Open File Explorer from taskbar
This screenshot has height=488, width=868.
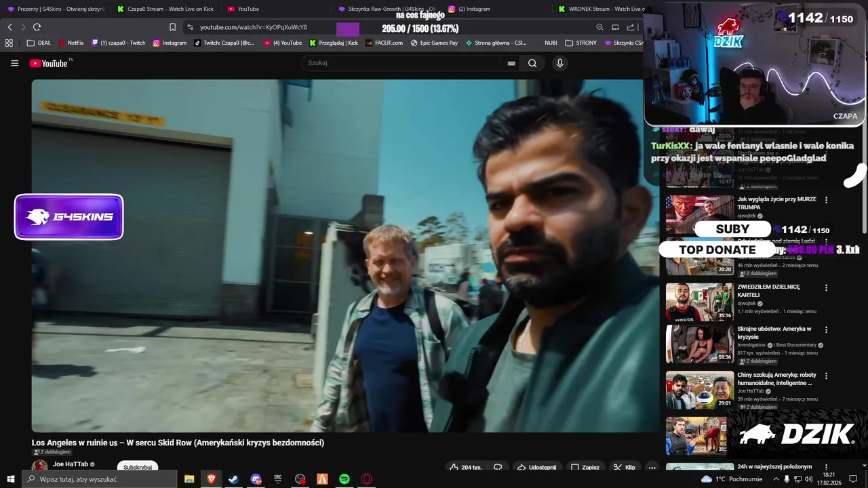(x=189, y=479)
